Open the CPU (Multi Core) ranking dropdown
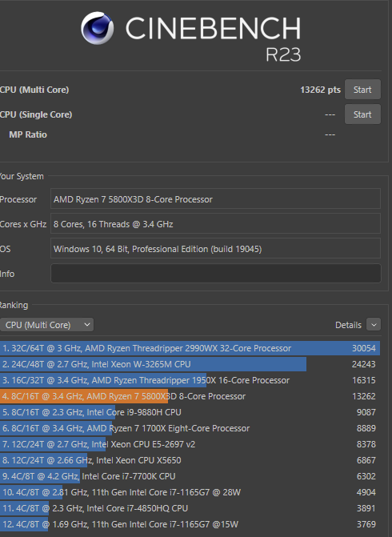 46,325
